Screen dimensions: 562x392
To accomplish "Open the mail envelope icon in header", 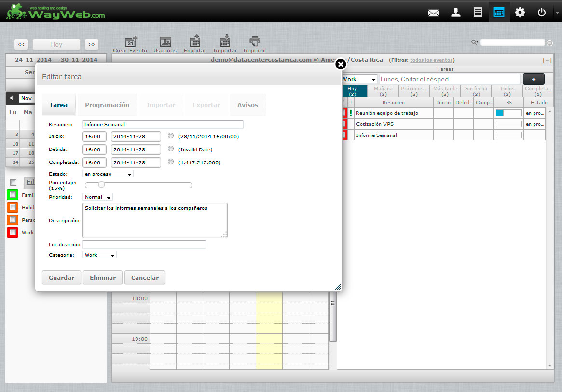I will tap(433, 13).
